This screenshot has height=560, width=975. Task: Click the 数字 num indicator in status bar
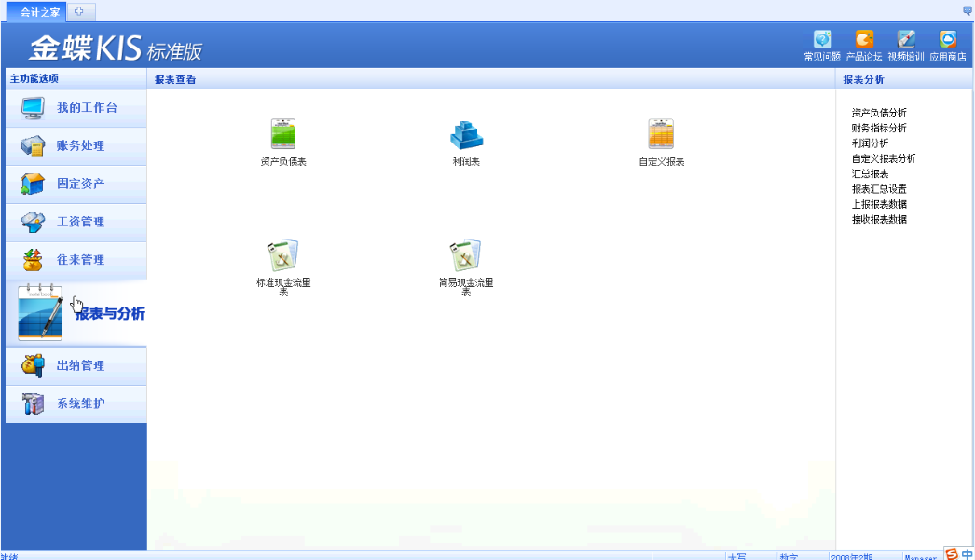[789, 557]
